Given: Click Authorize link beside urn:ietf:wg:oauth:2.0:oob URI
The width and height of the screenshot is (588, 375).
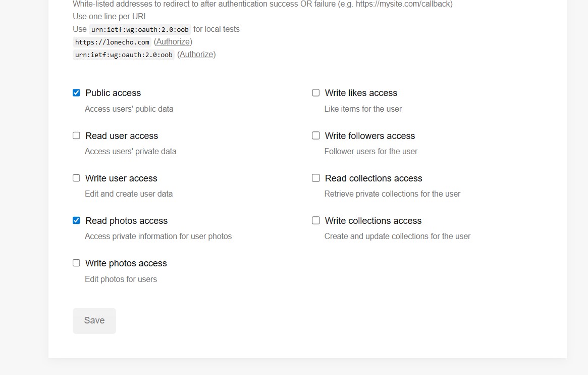Looking at the screenshot, I should [196, 55].
